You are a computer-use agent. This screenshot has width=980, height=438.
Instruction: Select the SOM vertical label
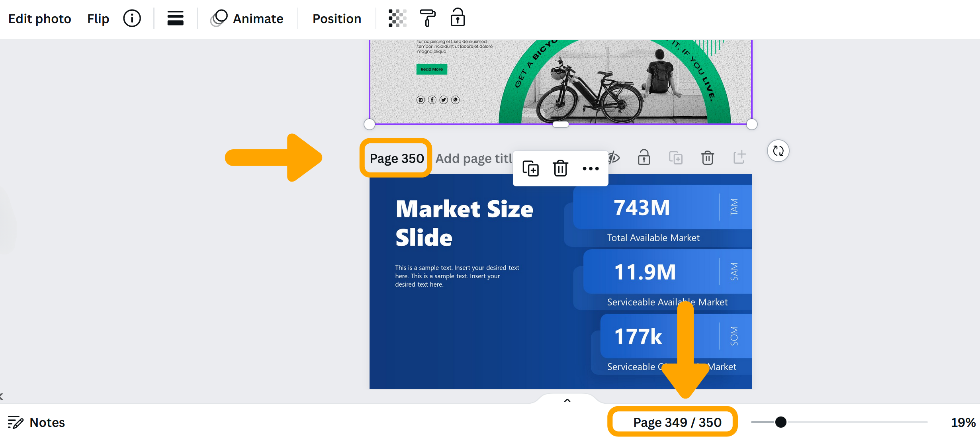coord(734,336)
